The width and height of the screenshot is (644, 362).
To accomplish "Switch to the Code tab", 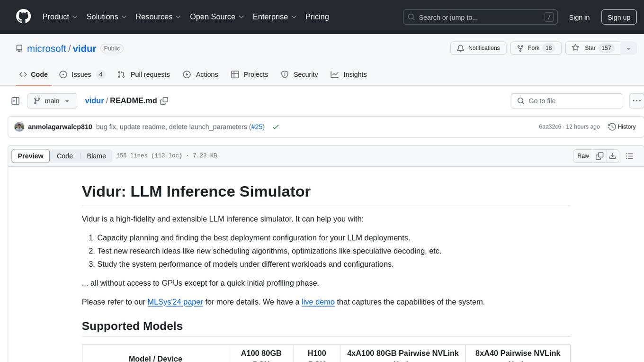I will (34, 74).
